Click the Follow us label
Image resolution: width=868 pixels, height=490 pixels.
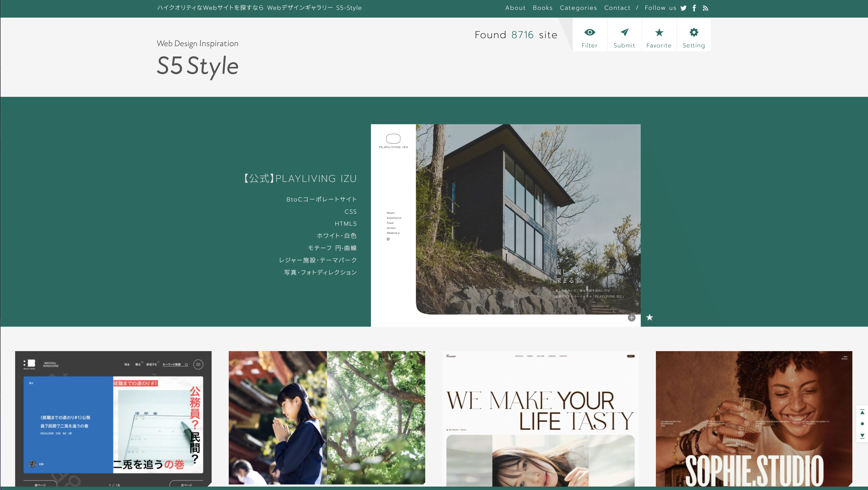[660, 8]
